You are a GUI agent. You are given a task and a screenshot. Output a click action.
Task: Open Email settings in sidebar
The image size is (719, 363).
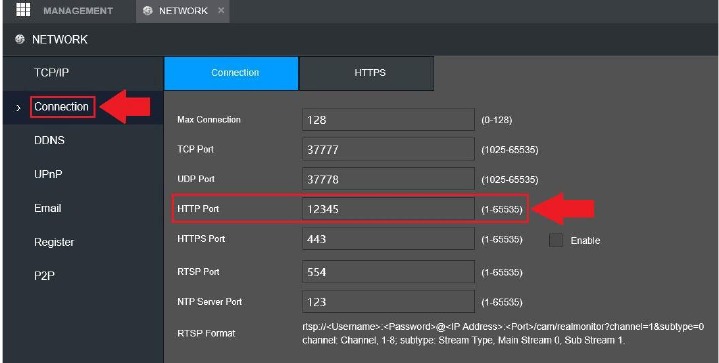[x=47, y=208]
